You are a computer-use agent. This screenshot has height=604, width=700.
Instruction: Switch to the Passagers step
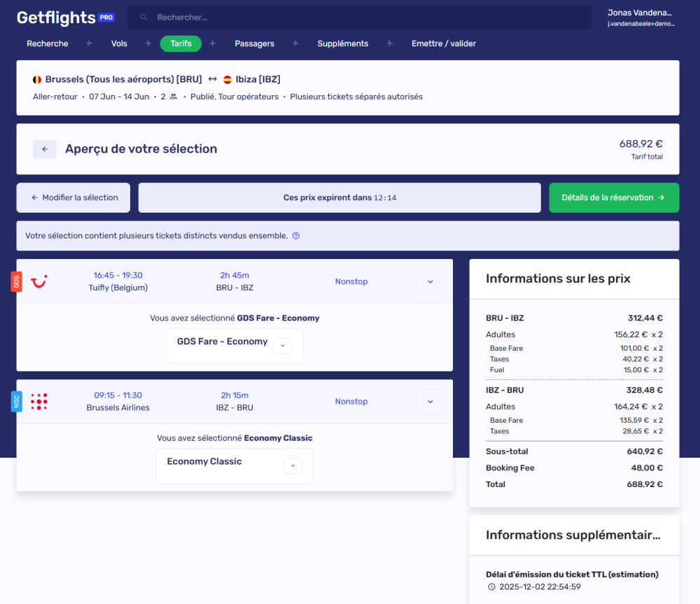(x=254, y=43)
